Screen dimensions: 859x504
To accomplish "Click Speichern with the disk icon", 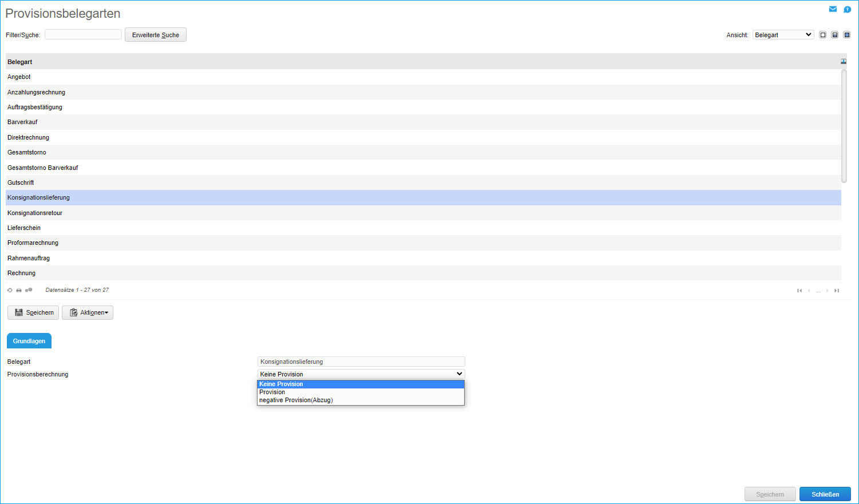I will tap(33, 312).
